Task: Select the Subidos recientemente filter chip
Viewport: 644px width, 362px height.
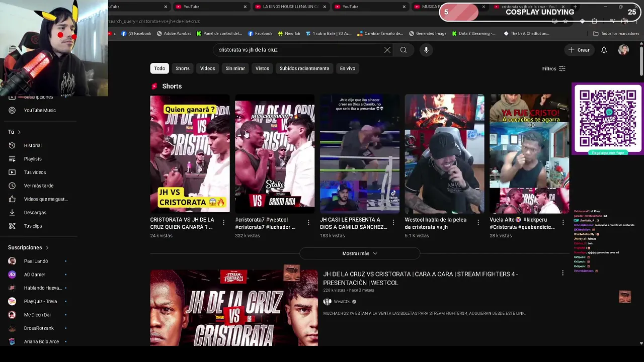Action: click(x=304, y=68)
